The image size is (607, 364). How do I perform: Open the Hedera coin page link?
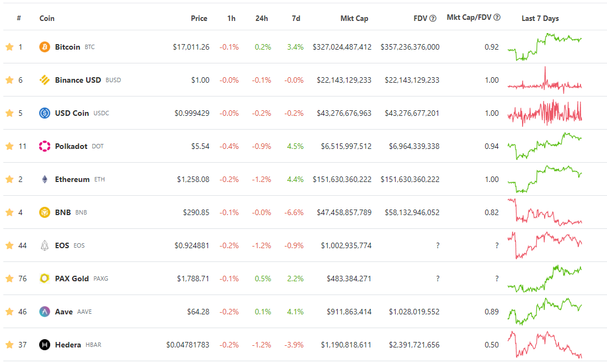point(68,345)
